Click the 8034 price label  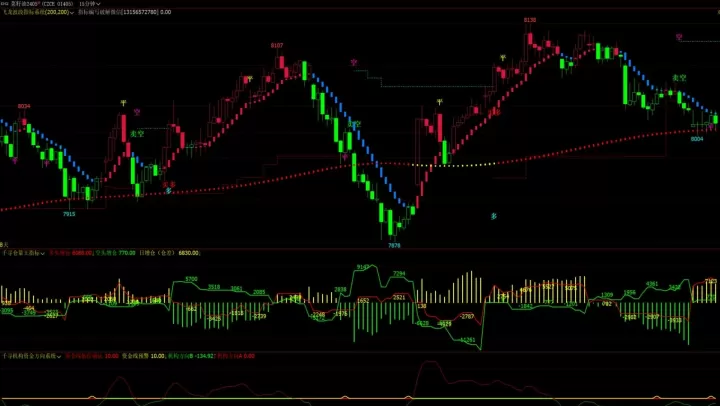(24, 106)
